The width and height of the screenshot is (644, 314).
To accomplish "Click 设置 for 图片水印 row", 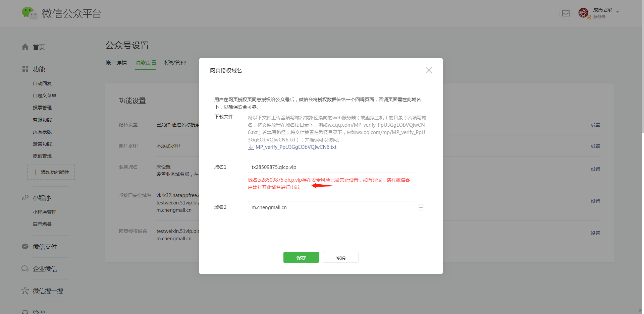I will pos(595,146).
